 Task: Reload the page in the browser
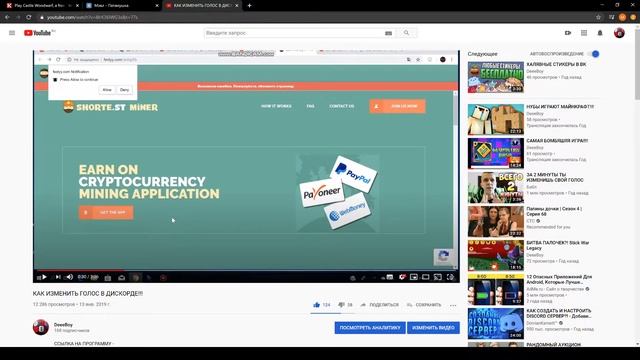click(29, 17)
